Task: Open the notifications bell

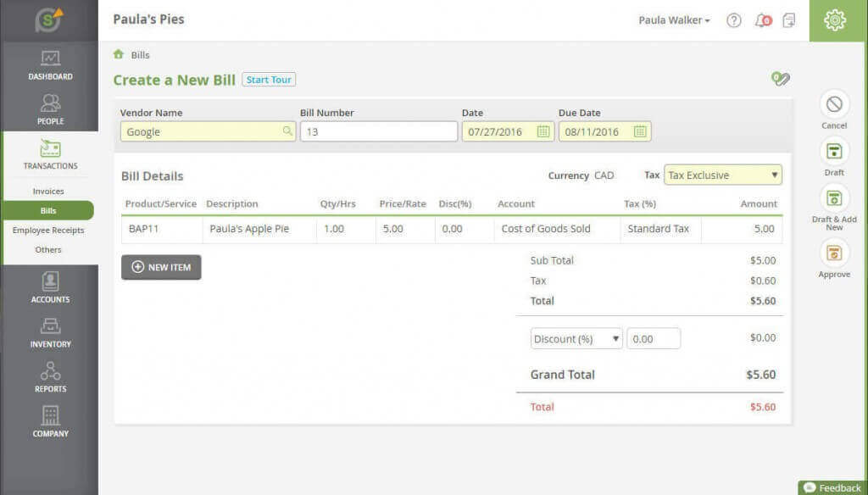Action: pos(762,20)
